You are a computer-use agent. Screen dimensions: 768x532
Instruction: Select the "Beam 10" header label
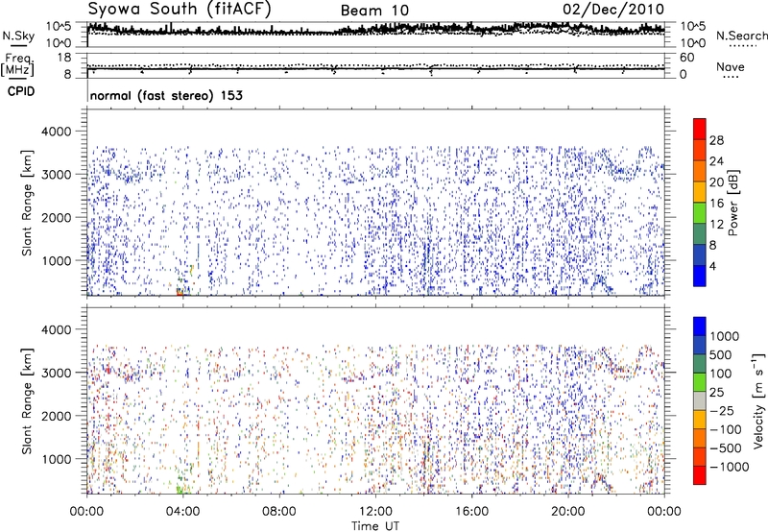(374, 11)
